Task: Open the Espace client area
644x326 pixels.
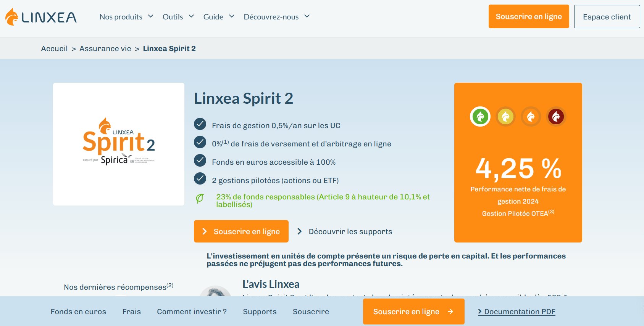Action: (x=607, y=16)
